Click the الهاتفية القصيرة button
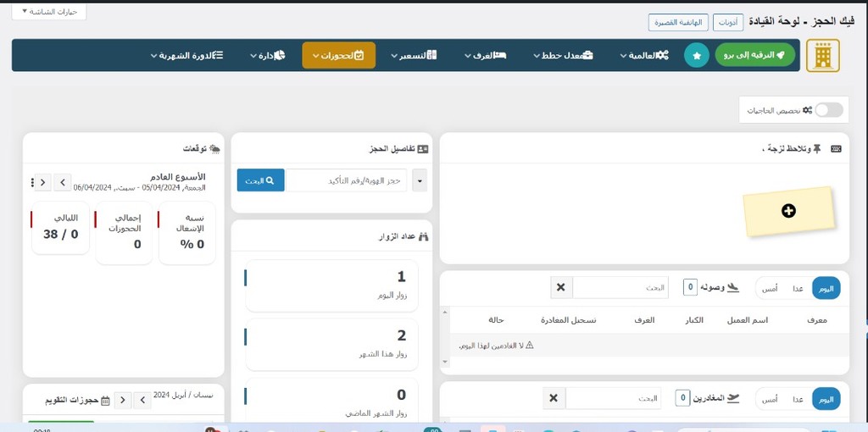The height and width of the screenshot is (432, 868). click(679, 22)
